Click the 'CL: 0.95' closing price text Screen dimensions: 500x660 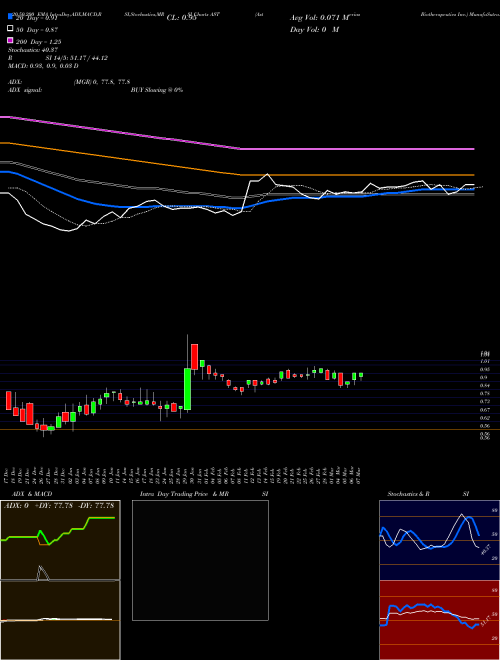181,18
